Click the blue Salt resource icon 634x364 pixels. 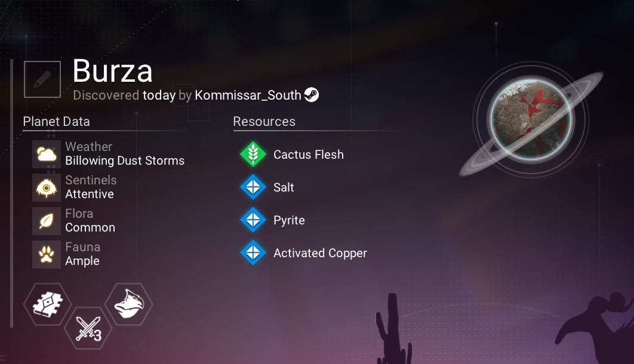tap(253, 187)
